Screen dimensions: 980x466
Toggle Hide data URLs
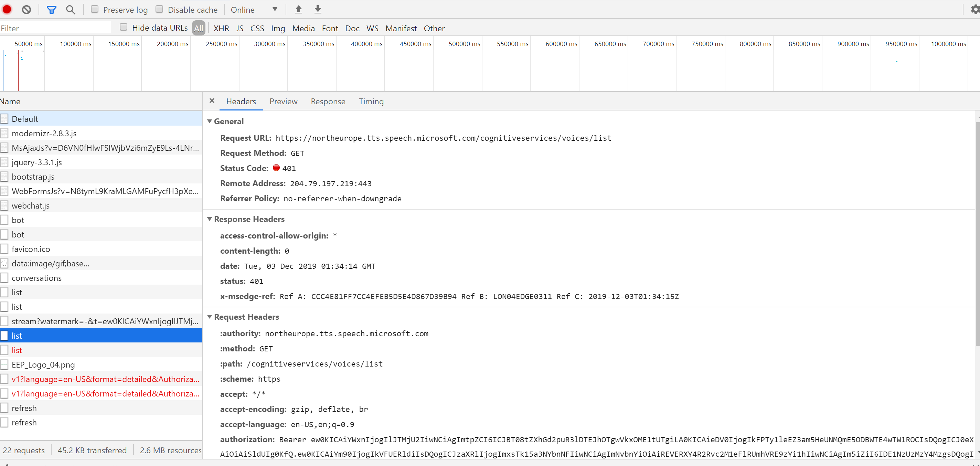[124, 27]
